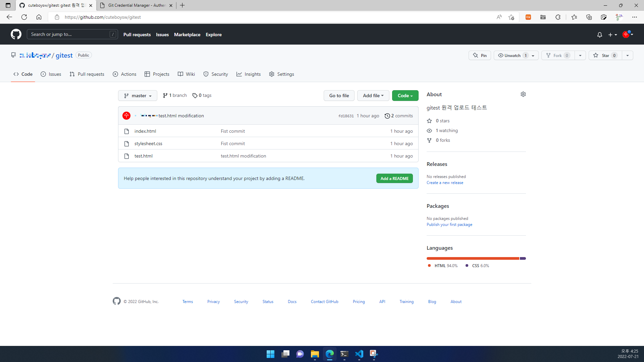The image size is (644, 362).
Task: Switch to the Issues tab
Action: (51, 74)
